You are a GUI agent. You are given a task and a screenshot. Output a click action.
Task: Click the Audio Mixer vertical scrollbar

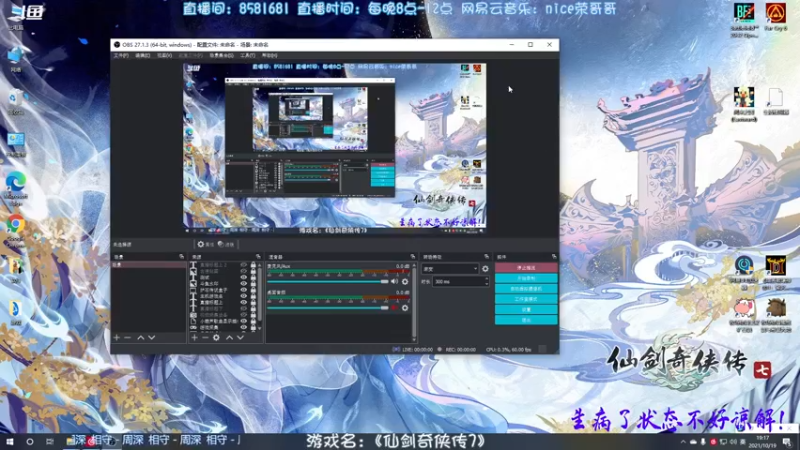click(x=414, y=301)
